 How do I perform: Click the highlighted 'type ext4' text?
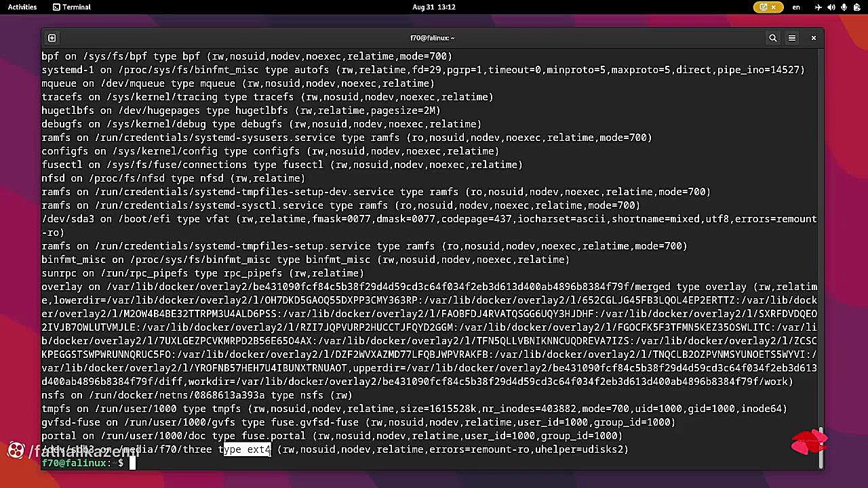coord(247,449)
